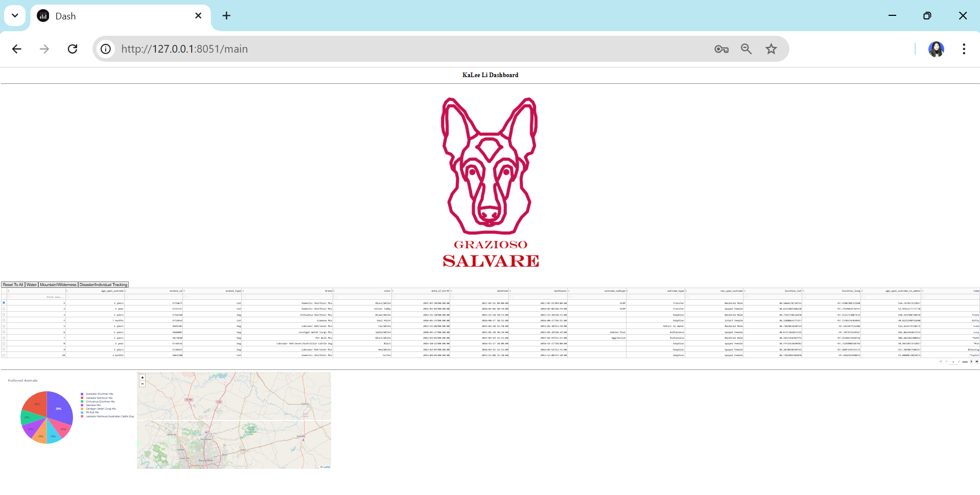Click the breed column filter field

288,297
